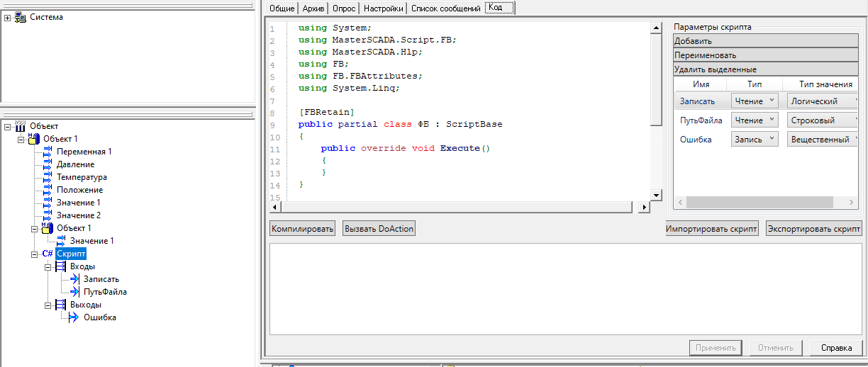Collapse the Скрипт tree node
This screenshot has width=868, height=367.
click(35, 254)
